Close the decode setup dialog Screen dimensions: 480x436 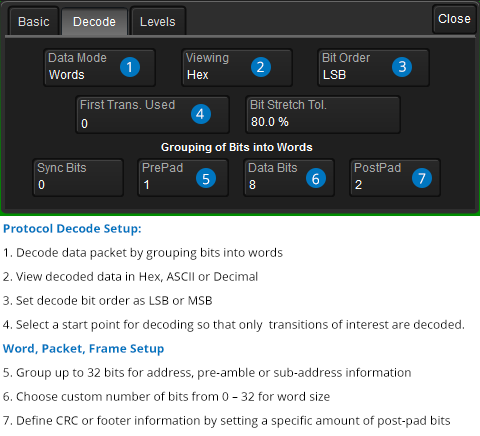click(454, 19)
